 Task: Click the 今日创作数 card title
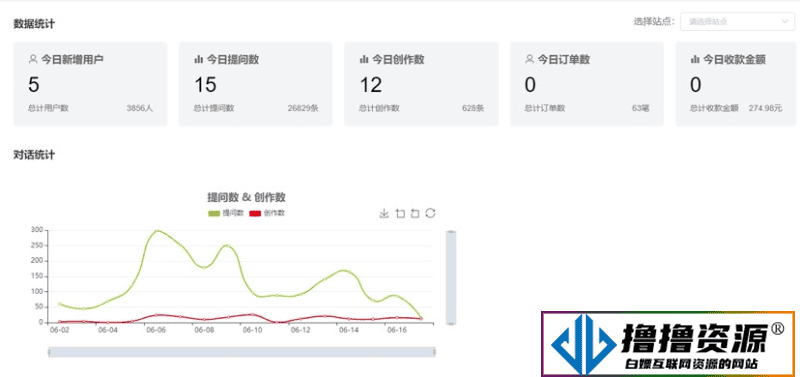point(398,60)
